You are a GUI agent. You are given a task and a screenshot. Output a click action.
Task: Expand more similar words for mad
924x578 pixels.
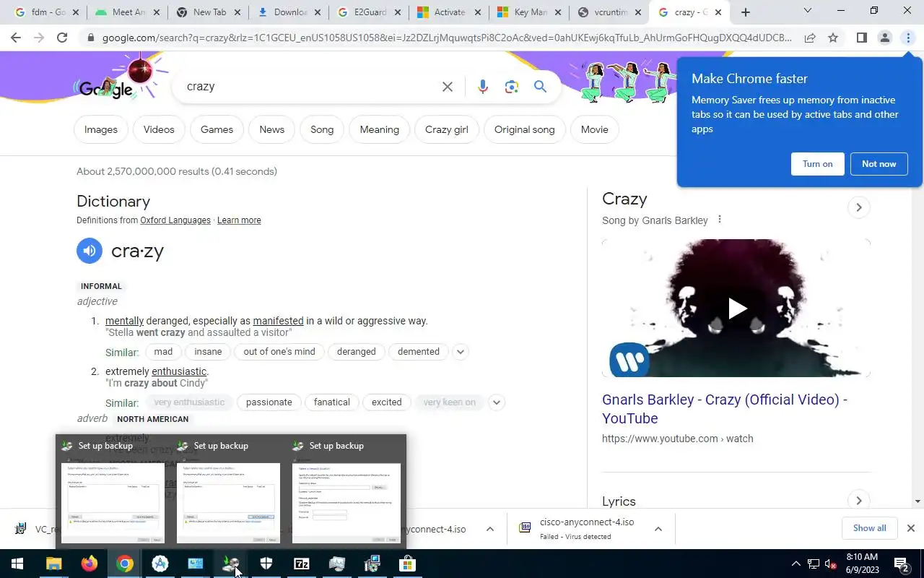click(x=460, y=352)
